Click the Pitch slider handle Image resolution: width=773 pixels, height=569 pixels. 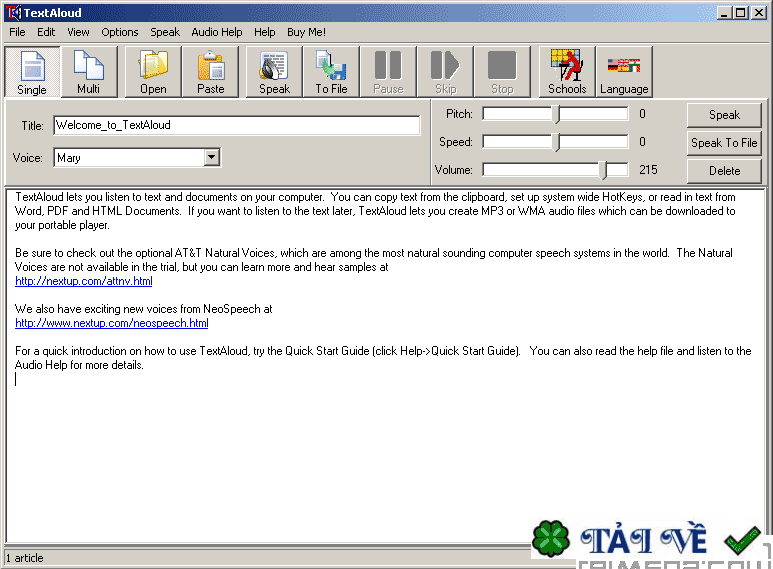point(557,114)
